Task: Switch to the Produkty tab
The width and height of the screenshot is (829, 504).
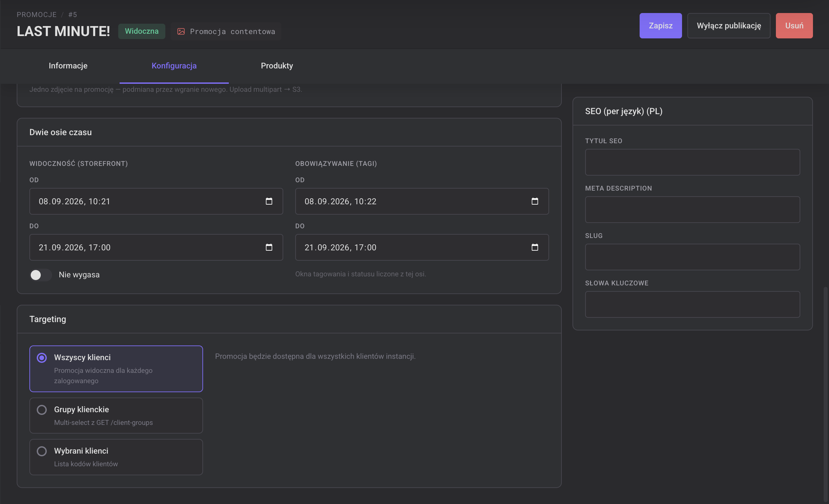Action: coord(277,65)
